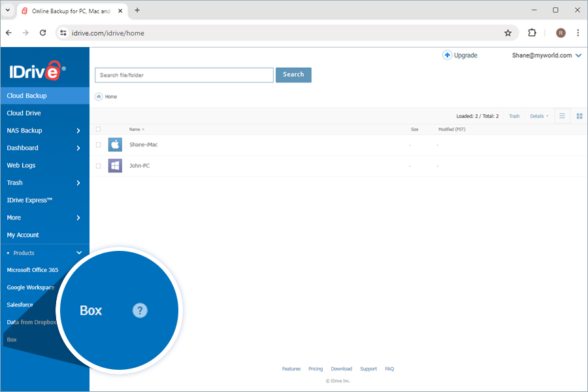
Task: Open the Pricing footer link
Action: pyautogui.click(x=316, y=368)
